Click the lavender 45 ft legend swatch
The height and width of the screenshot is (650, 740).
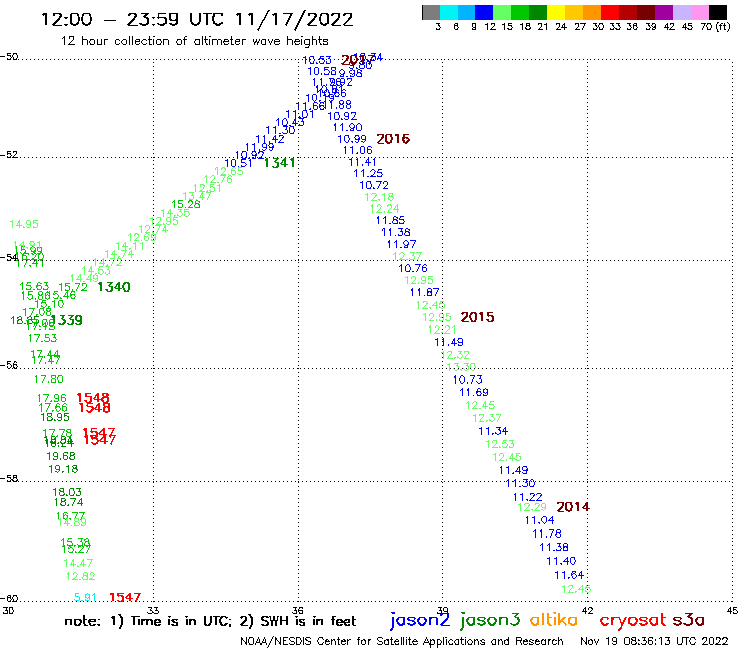(681, 13)
